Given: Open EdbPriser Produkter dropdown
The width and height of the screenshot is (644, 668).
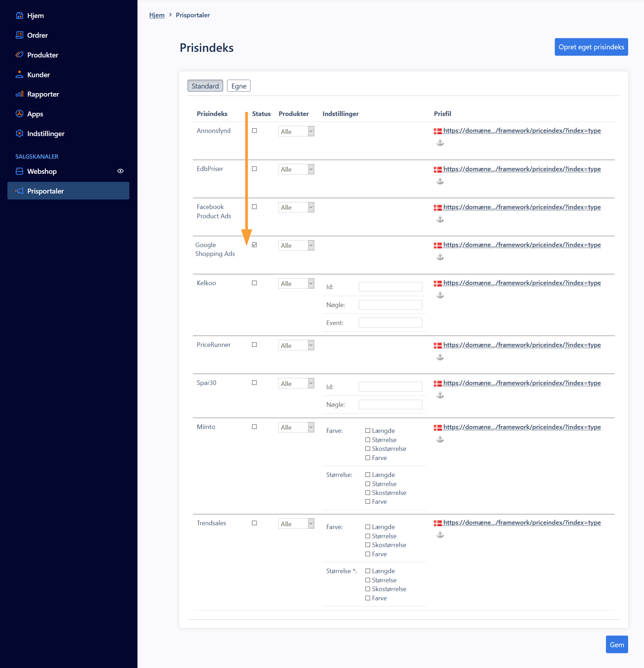Looking at the screenshot, I should (x=296, y=169).
